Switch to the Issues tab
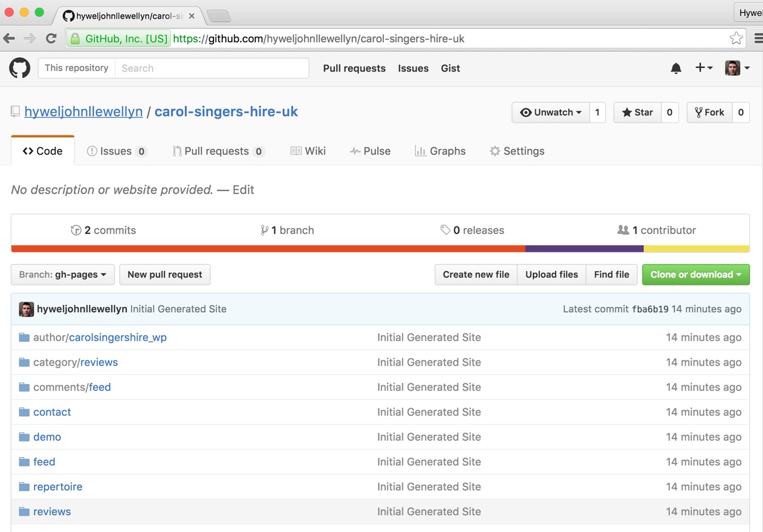The width and height of the screenshot is (763, 532). 117,151
